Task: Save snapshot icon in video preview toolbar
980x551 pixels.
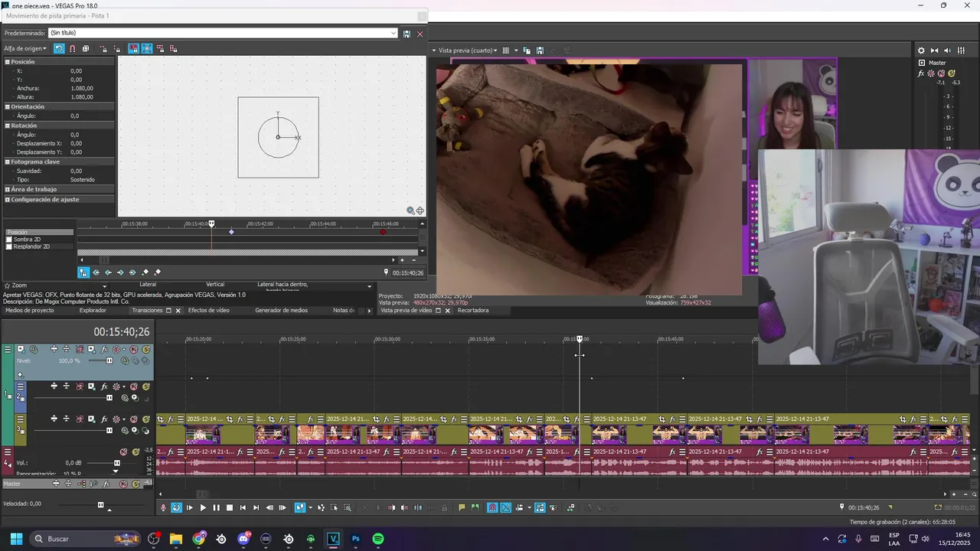Action: [x=540, y=51]
